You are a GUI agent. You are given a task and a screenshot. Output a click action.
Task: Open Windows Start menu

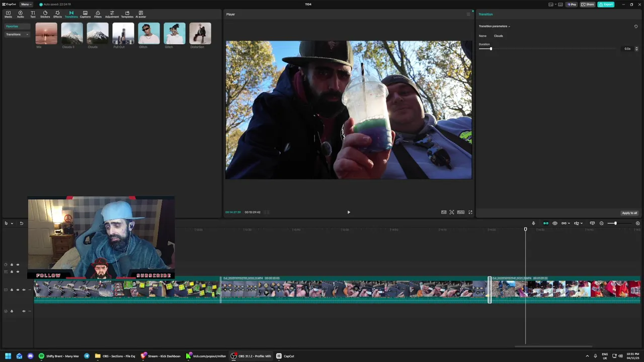[8, 356]
